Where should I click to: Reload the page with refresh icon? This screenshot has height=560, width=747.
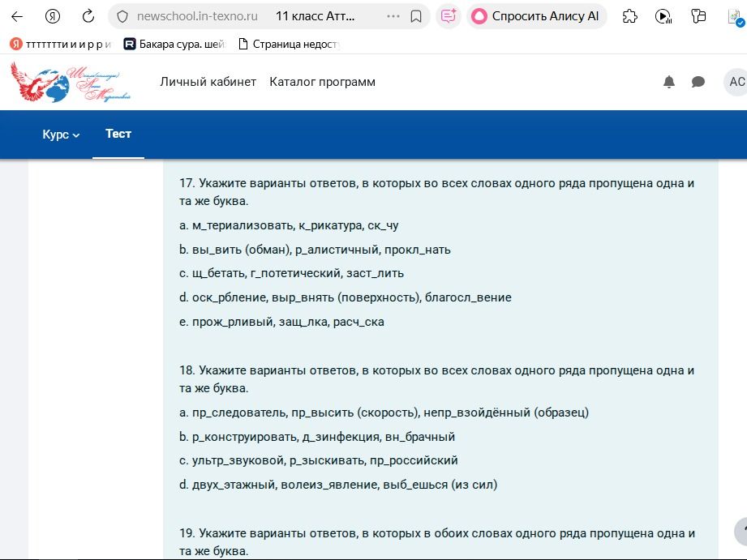click(x=88, y=17)
